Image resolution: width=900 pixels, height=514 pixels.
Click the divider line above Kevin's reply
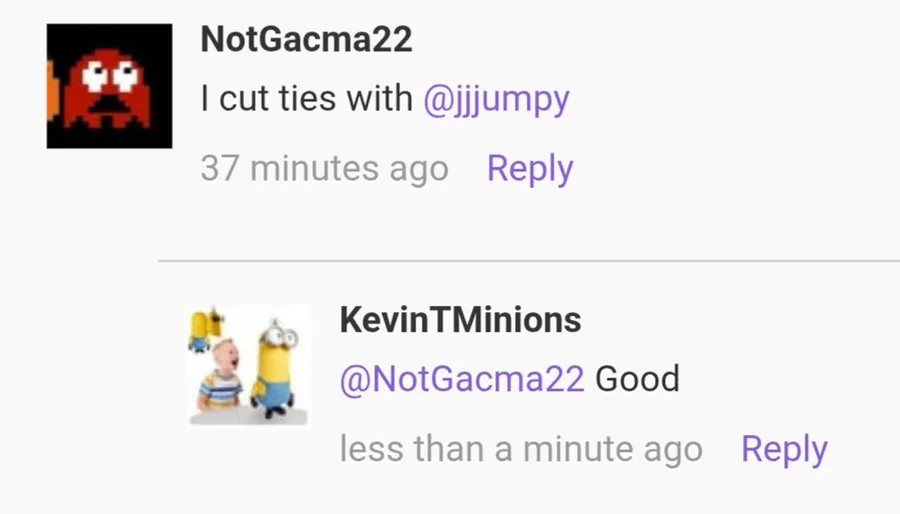(529, 260)
